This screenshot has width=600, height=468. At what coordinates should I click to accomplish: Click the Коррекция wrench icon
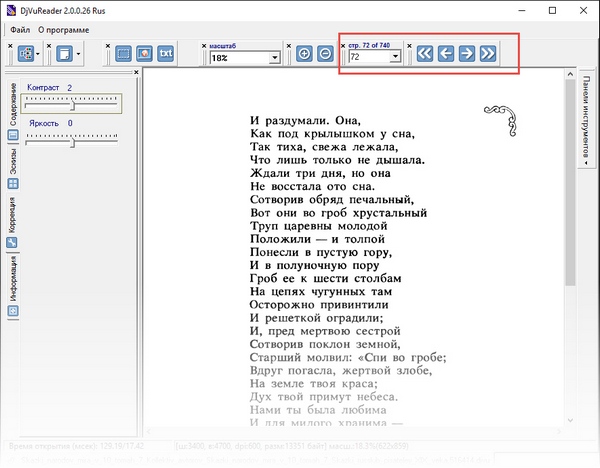pyautogui.click(x=11, y=242)
